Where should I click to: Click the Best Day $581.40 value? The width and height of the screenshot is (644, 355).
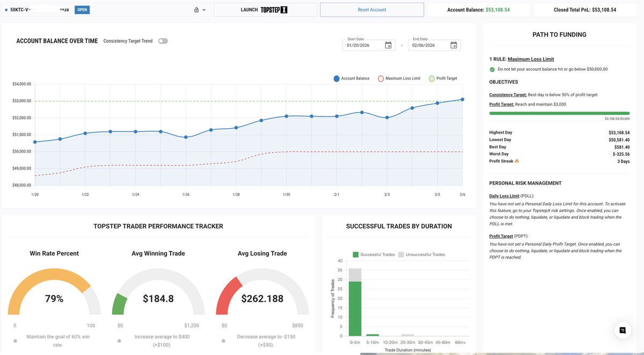tap(622, 147)
